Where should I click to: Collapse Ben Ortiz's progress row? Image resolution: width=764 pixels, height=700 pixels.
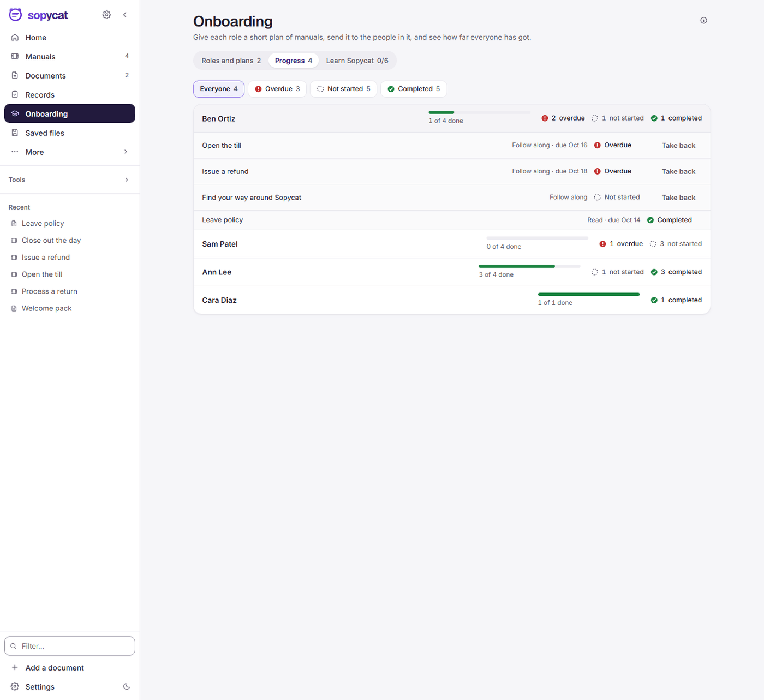(452, 118)
